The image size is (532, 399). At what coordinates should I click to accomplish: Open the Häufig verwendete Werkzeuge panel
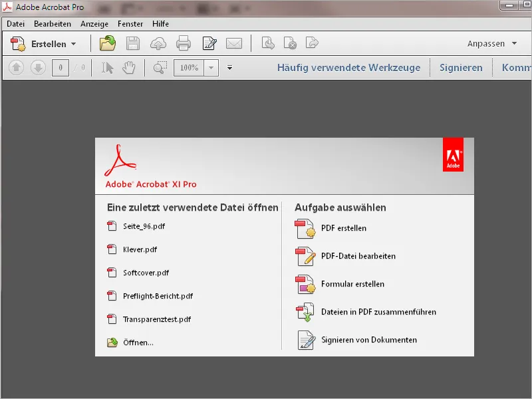(x=348, y=68)
